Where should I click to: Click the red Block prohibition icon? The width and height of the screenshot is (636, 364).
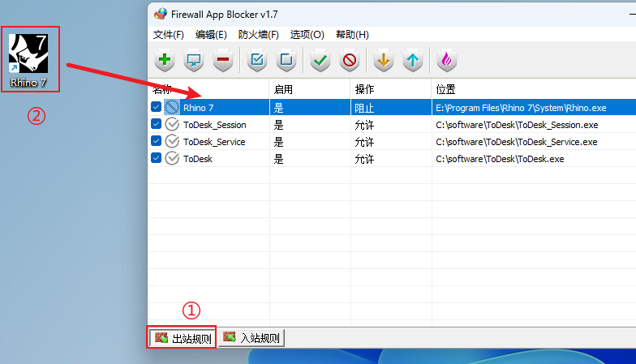pos(350,60)
